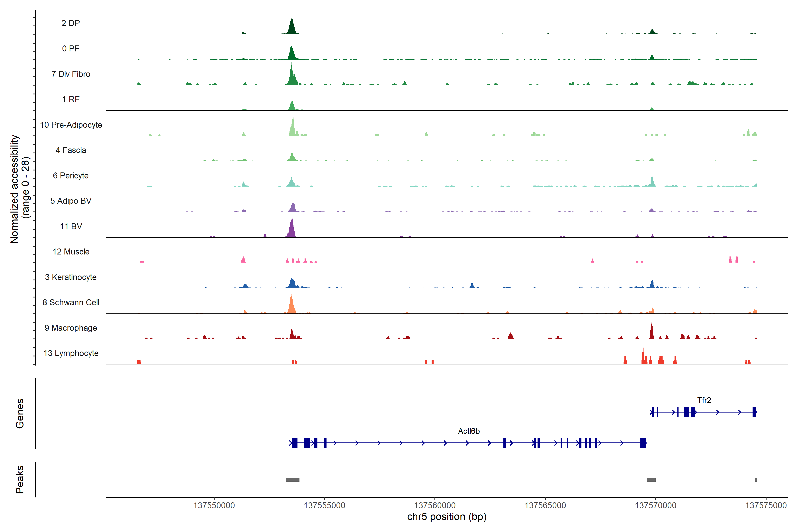Click the large last exon of Actl6b
Image resolution: width=798 pixels, height=532 pixels.
(643, 443)
